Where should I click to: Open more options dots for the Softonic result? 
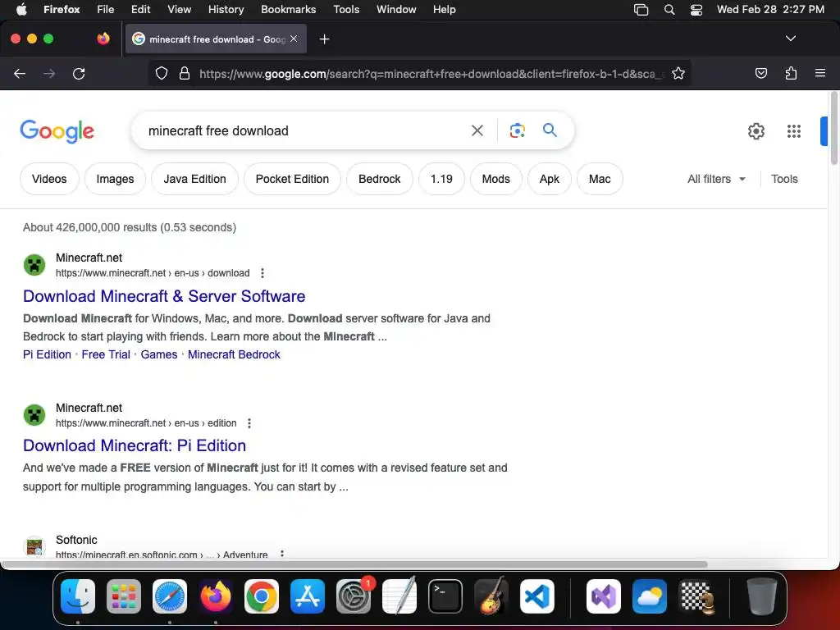point(282,554)
